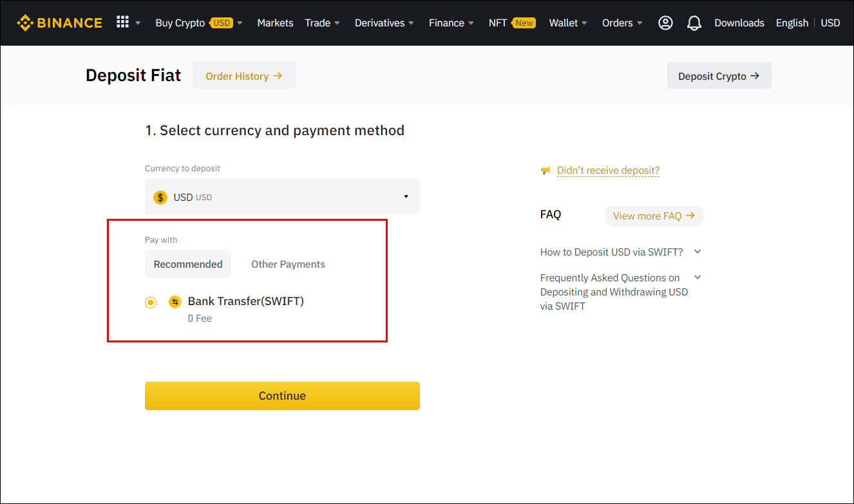Click the 'Deposit Fiat' heading
This screenshot has height=504, width=854.
click(133, 75)
